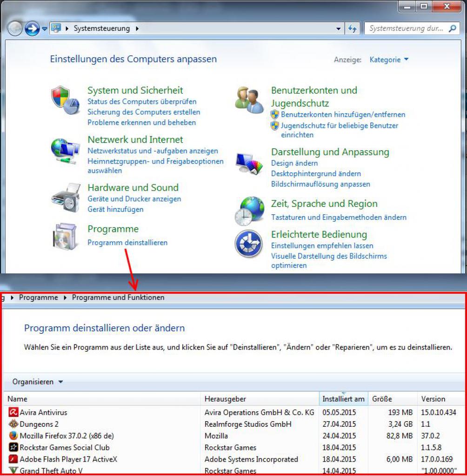
Task: Expand the breadcrumb arrow before Programme und Funktionen
Action: click(x=65, y=297)
